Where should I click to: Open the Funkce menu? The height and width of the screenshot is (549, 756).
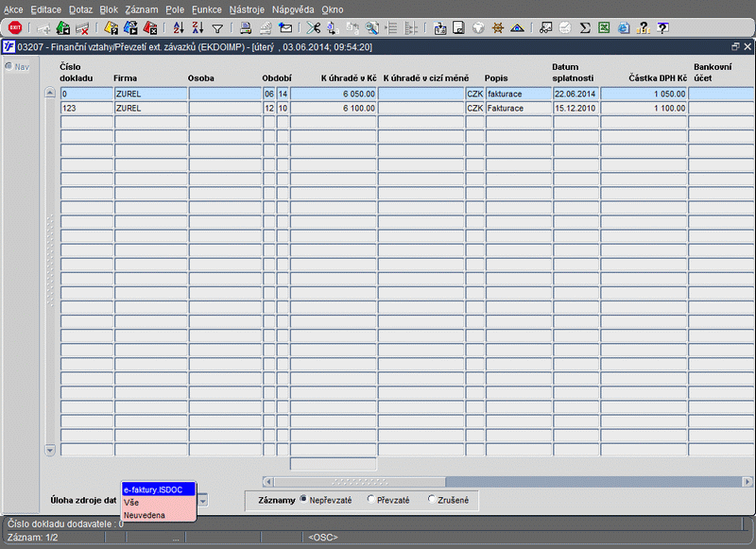click(207, 9)
